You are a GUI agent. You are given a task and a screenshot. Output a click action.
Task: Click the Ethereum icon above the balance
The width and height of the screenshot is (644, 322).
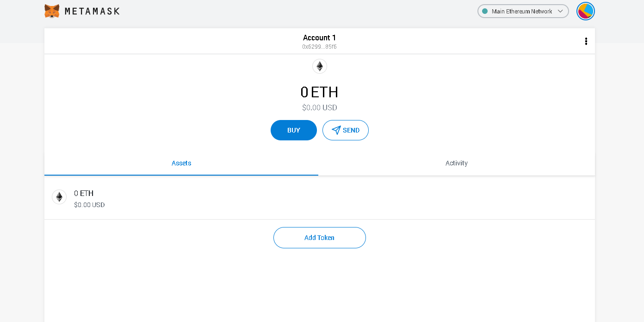pos(320,66)
